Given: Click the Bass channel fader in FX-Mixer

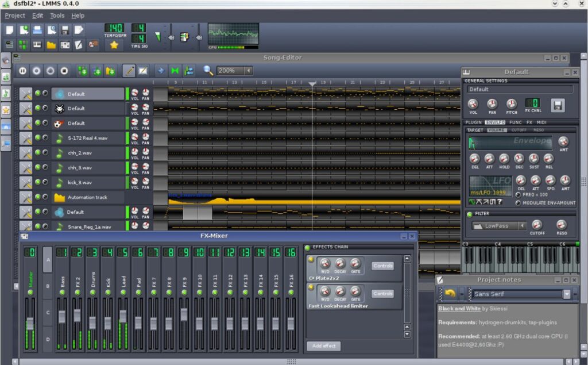Looking at the screenshot, I should 62,317.
